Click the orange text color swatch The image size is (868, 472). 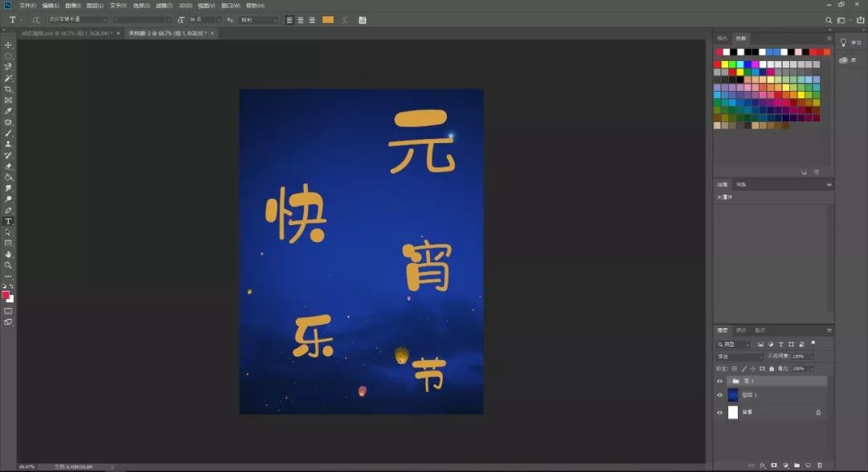coord(328,19)
